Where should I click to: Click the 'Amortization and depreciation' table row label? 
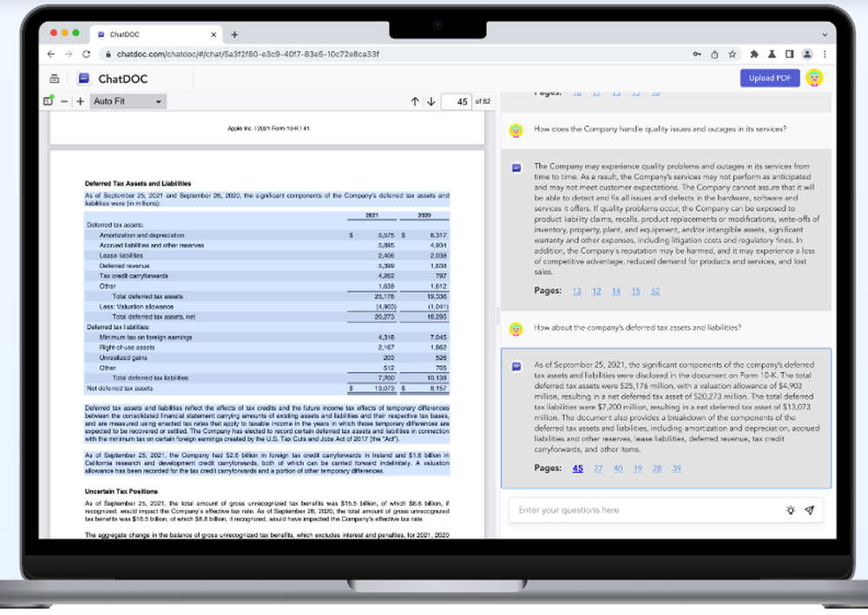tap(141, 236)
